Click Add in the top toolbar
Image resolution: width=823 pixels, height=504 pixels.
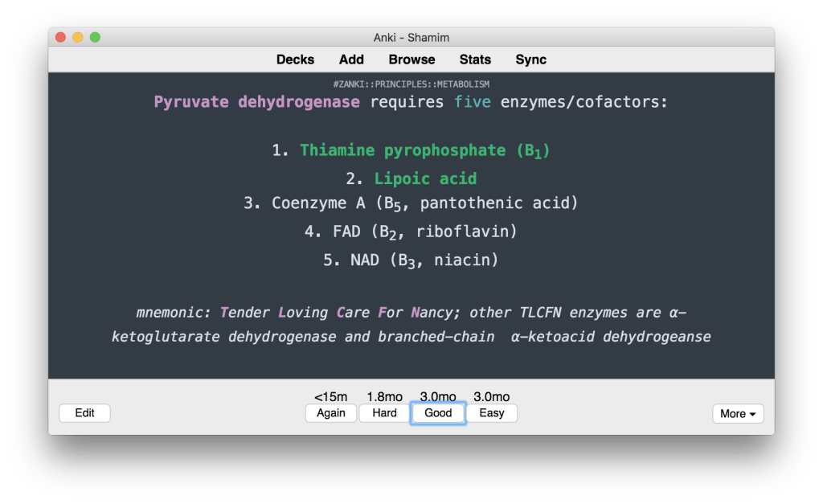click(351, 59)
